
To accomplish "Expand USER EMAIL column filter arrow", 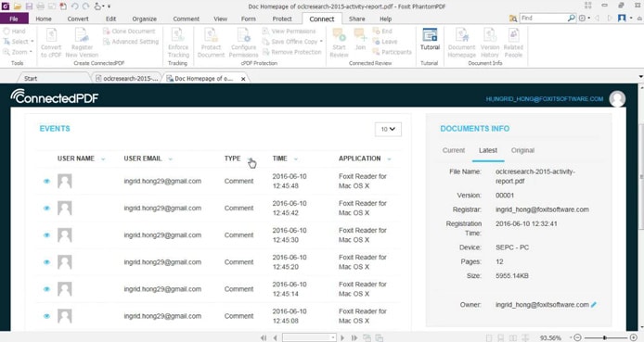I will pos(171,159).
